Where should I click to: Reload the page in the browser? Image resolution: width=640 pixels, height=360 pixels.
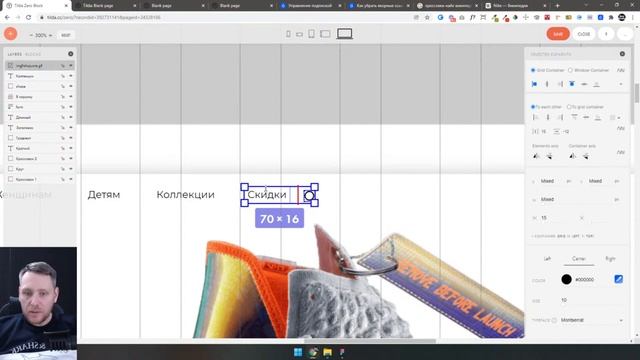pyautogui.click(x=28, y=18)
